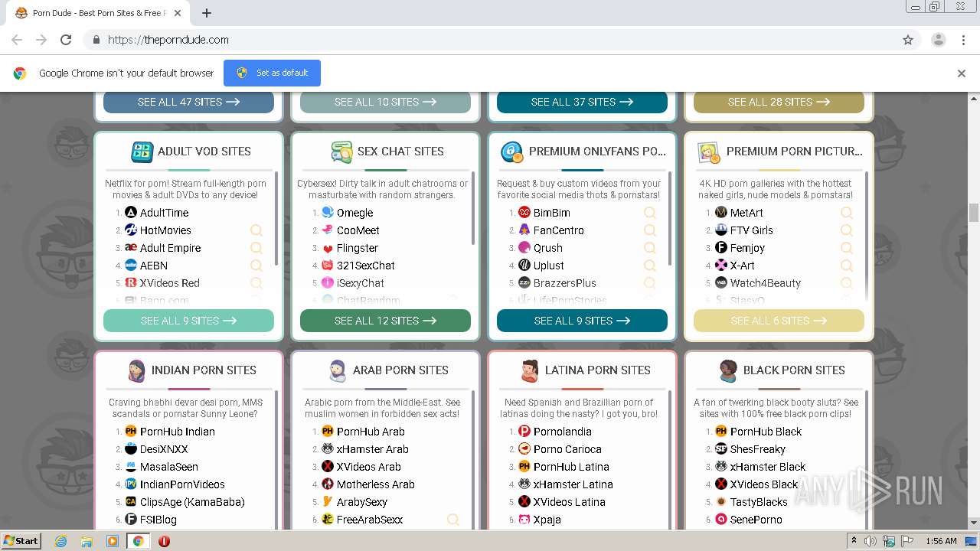Image resolution: width=980 pixels, height=551 pixels.
Task: Click the SEE ALL 47 SITES button
Action: [x=188, y=102]
